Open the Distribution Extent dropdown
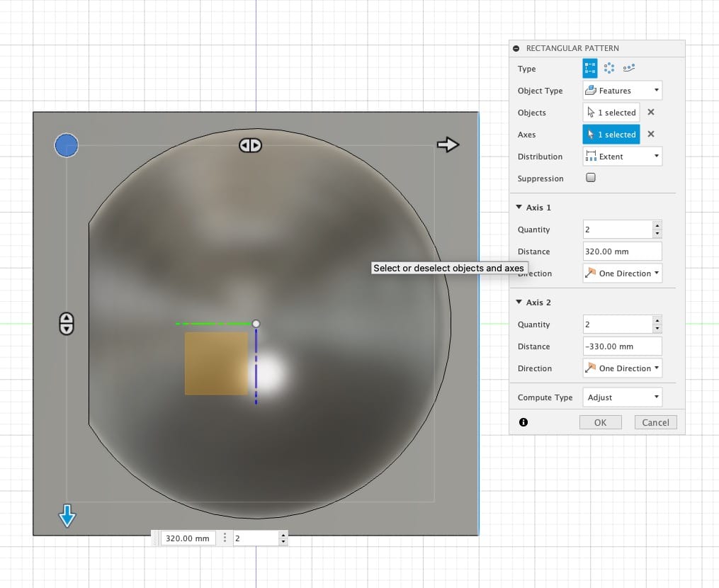 622,157
